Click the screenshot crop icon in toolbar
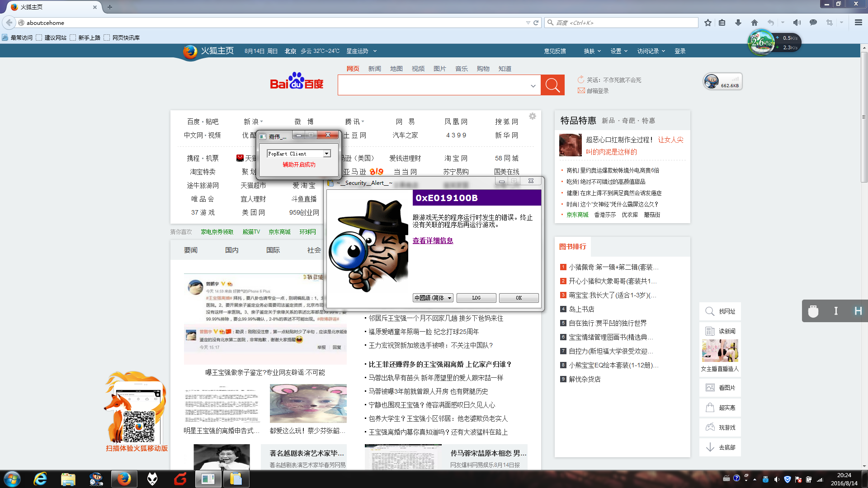 (829, 23)
